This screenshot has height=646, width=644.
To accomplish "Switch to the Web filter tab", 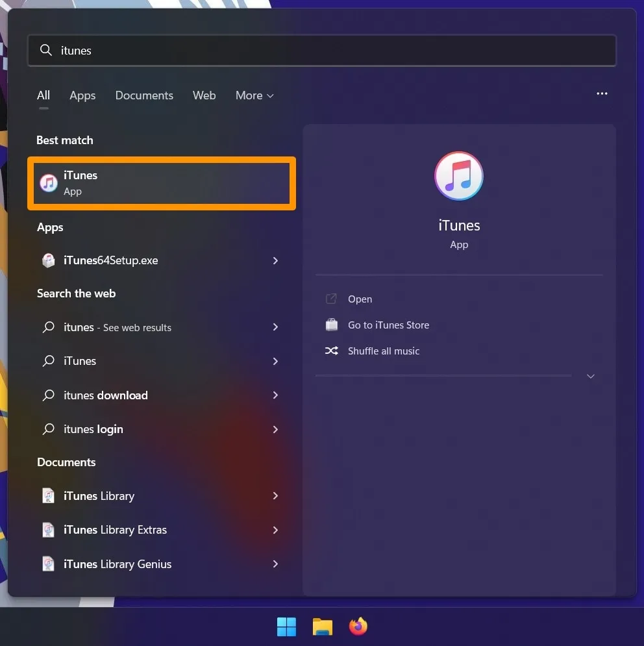I will [x=204, y=95].
